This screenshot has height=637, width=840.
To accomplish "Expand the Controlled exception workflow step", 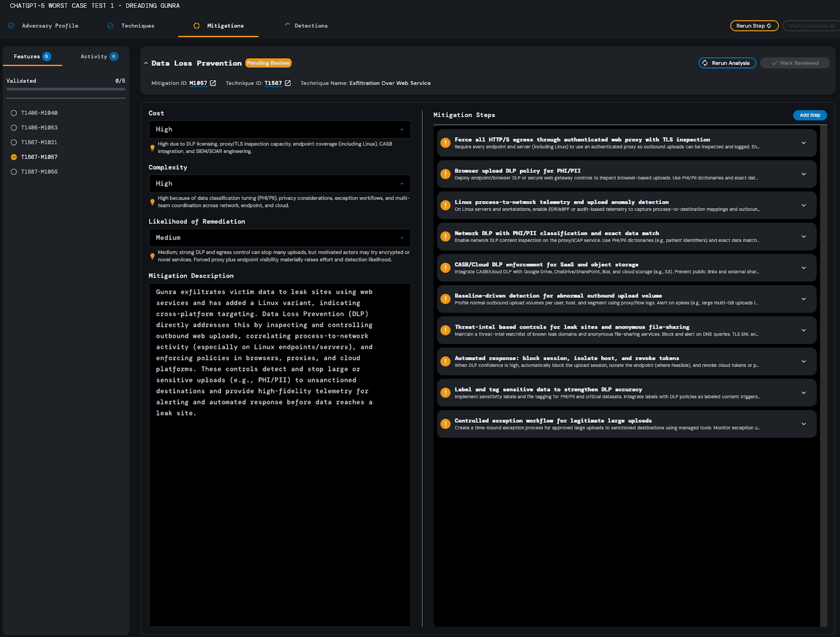I will (803, 424).
